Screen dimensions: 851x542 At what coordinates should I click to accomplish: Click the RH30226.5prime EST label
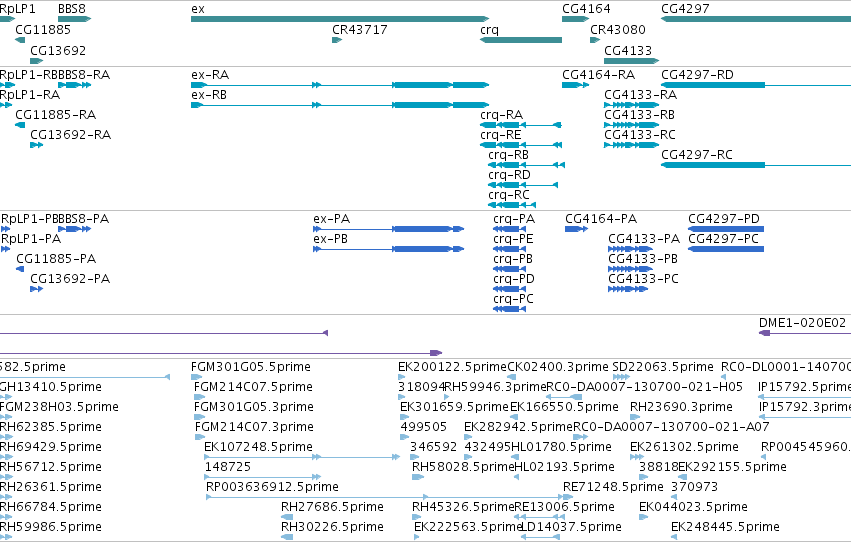click(332, 527)
